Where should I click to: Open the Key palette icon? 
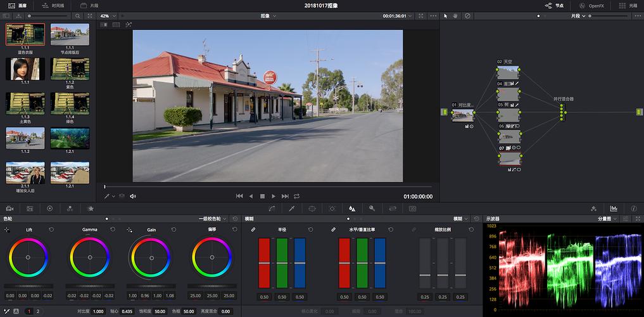click(x=372, y=208)
